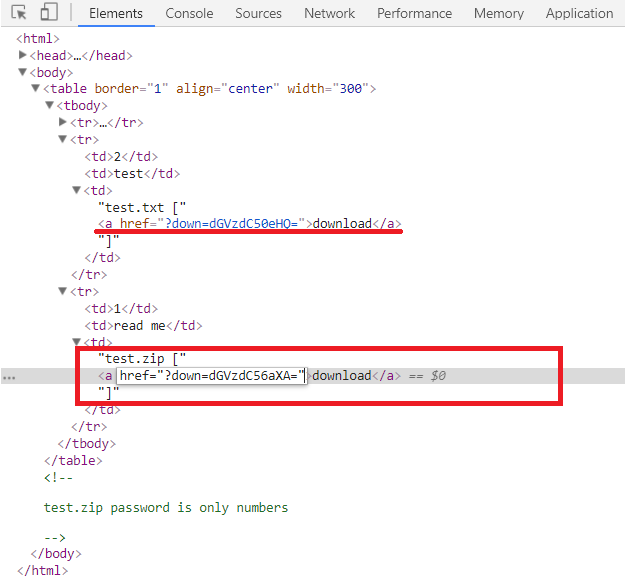This screenshot has width=625, height=577.
Task: Select the comment about test.zip password
Action: tap(166, 508)
